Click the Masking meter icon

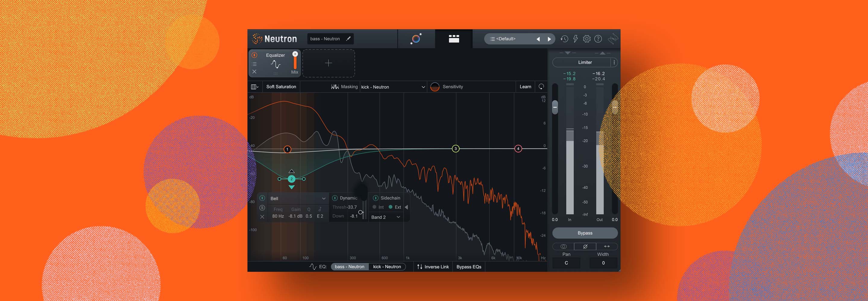335,87
